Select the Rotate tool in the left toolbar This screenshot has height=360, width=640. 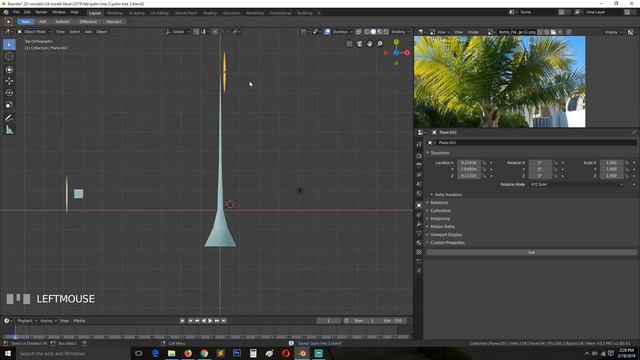(x=9, y=93)
